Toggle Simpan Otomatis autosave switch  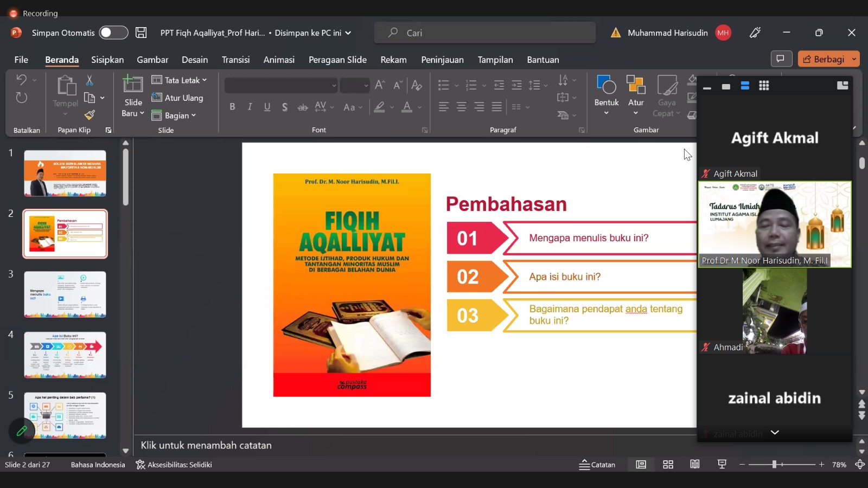tap(113, 33)
